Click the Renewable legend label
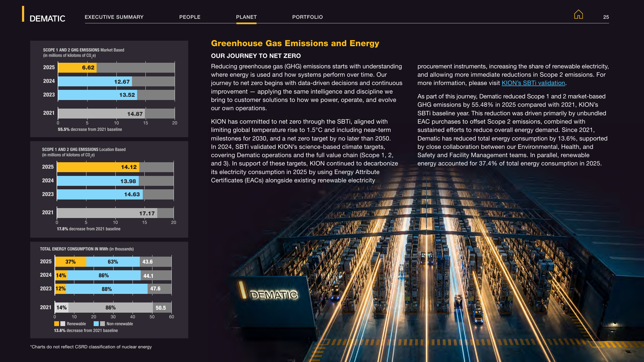 (76, 324)
